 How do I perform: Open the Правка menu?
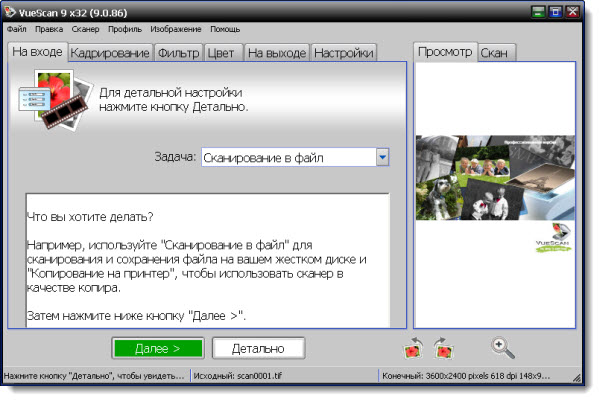[49, 29]
